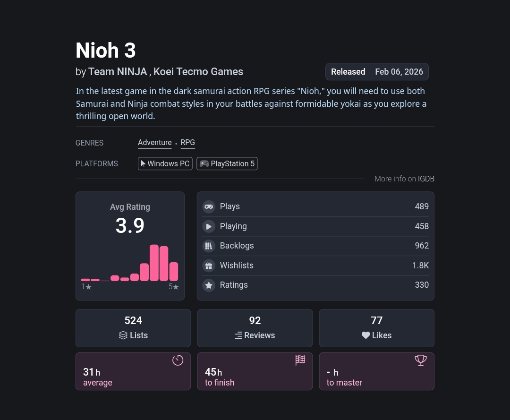The width and height of the screenshot is (510, 420).
Task: Open the 92 Reviews card
Action: click(x=255, y=328)
